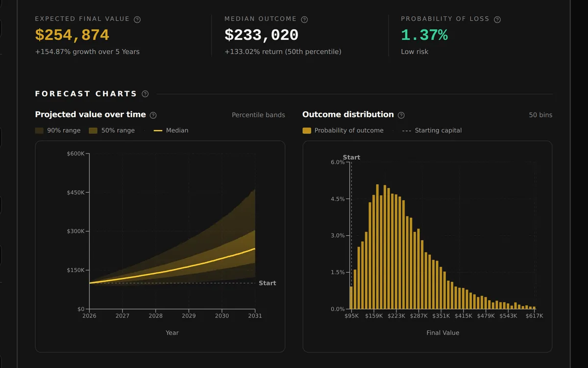The image size is (588, 368).
Task: Toggle the 90% range legend item
Action: [58, 131]
